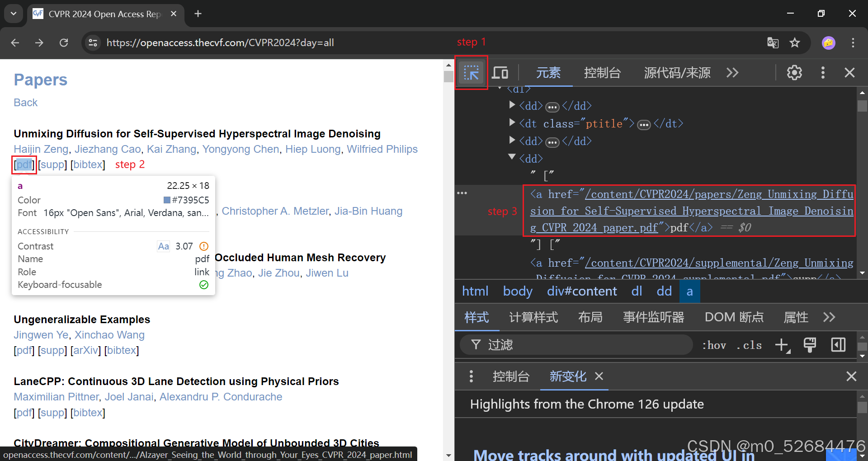Click the #7395C5 color swatch in tooltip

click(x=167, y=200)
